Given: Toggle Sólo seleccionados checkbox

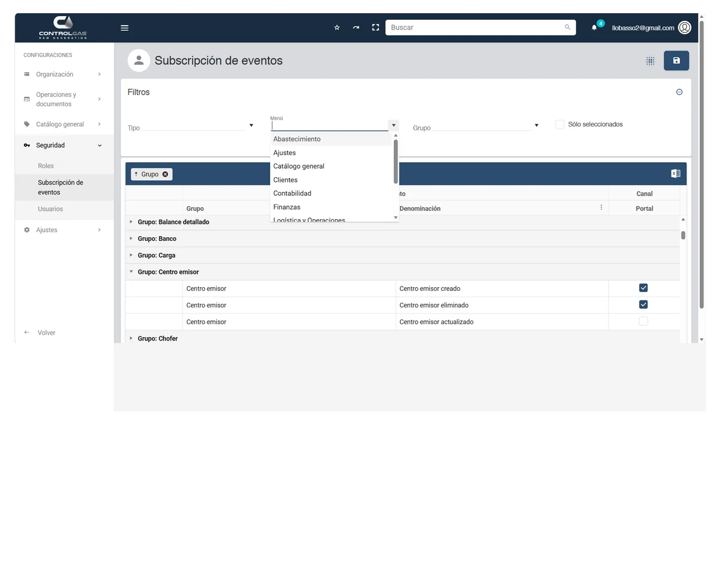Looking at the screenshot, I should coord(560,124).
